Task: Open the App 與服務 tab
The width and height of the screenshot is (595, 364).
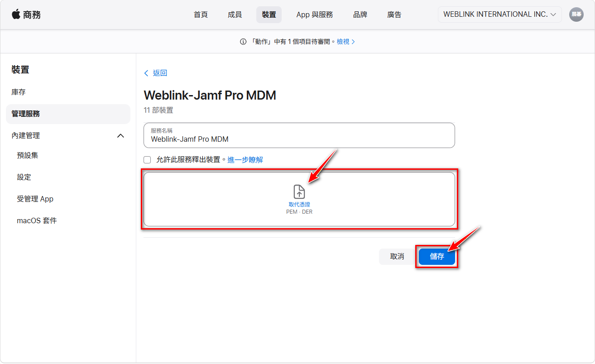Action: (314, 14)
